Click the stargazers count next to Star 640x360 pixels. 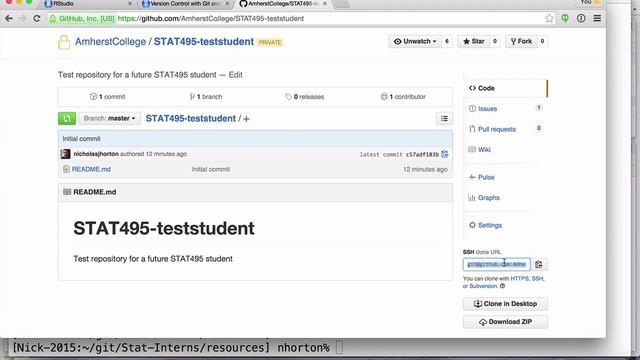pyautogui.click(x=495, y=41)
